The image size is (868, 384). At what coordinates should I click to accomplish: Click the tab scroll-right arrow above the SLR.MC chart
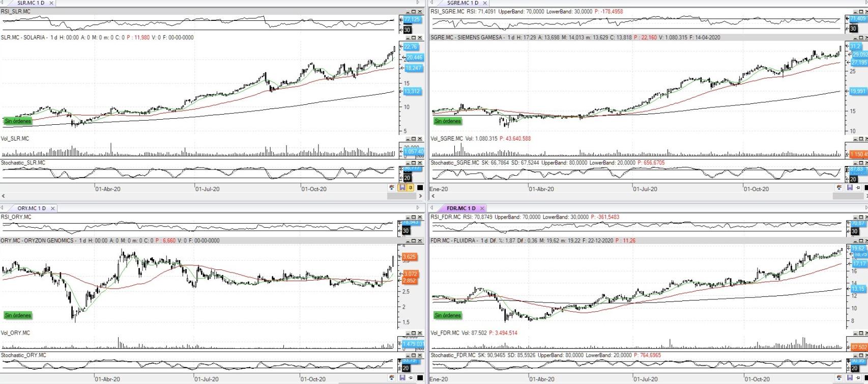418,3
